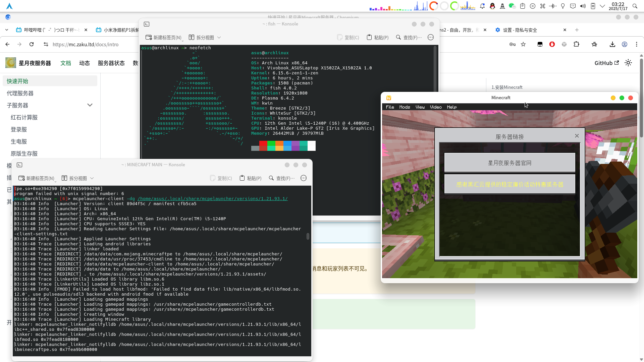Click the top panel search magnifier
Screen dimensions: 644x362
pyautogui.click(x=635, y=6)
